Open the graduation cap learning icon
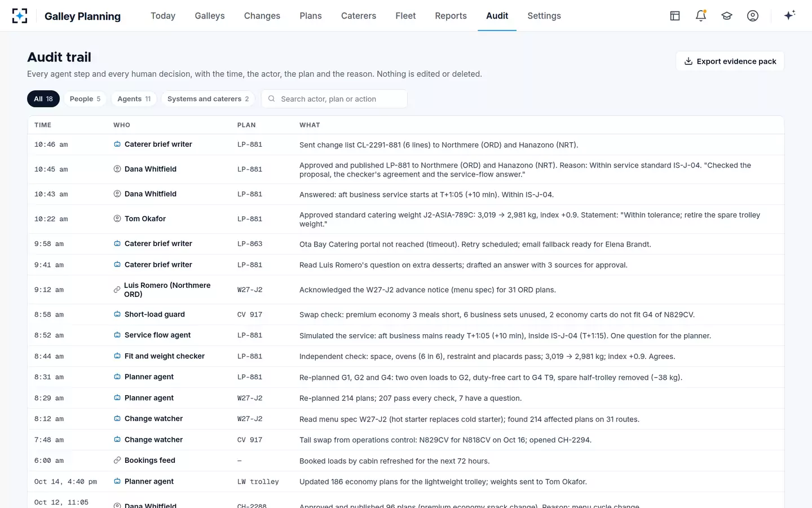The image size is (812, 508). click(727, 16)
